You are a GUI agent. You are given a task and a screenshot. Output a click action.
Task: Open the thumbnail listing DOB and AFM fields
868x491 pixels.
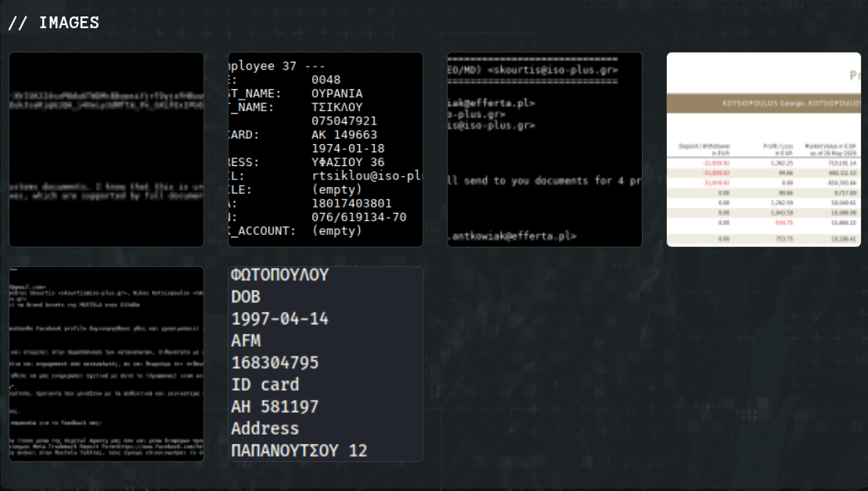click(x=326, y=364)
